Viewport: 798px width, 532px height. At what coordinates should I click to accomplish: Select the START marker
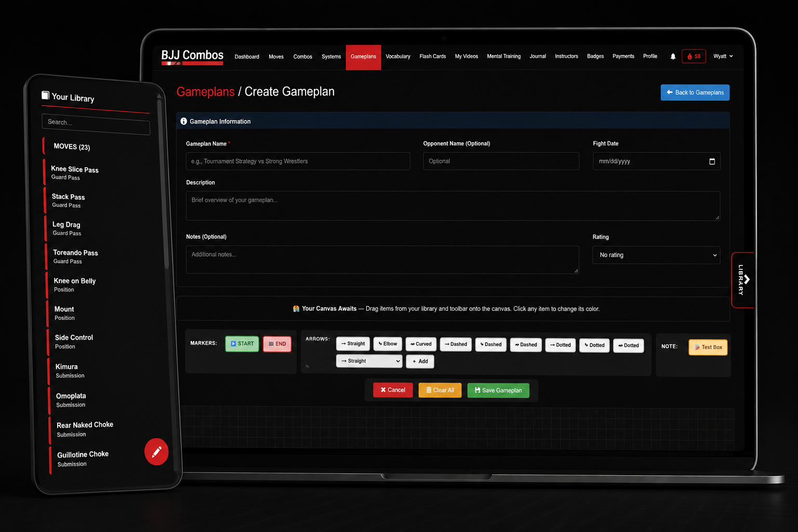(242, 344)
